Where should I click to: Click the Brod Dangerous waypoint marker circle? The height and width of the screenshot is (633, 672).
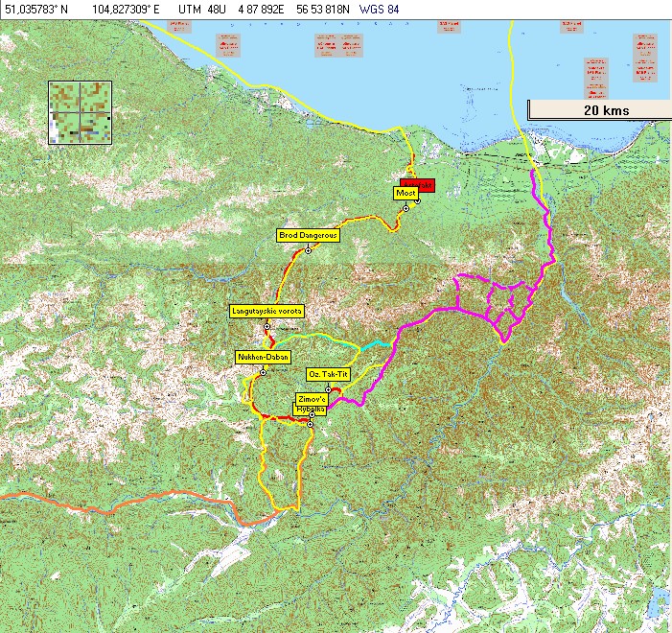tap(309, 250)
